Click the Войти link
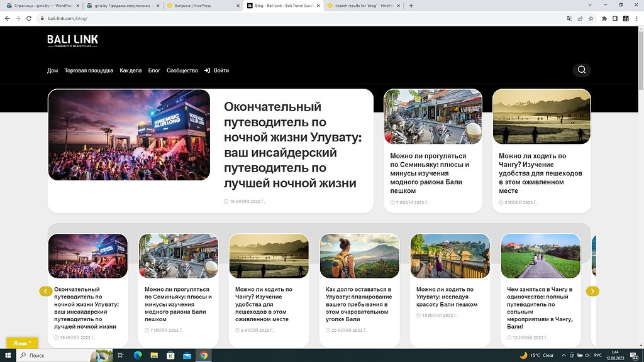This screenshot has width=644, height=362. coord(220,70)
